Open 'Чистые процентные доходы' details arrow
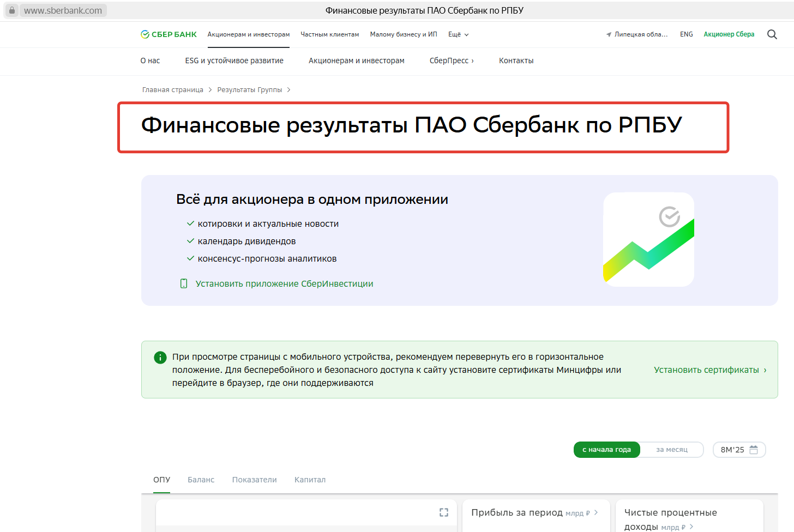This screenshot has width=794, height=532. (691, 527)
